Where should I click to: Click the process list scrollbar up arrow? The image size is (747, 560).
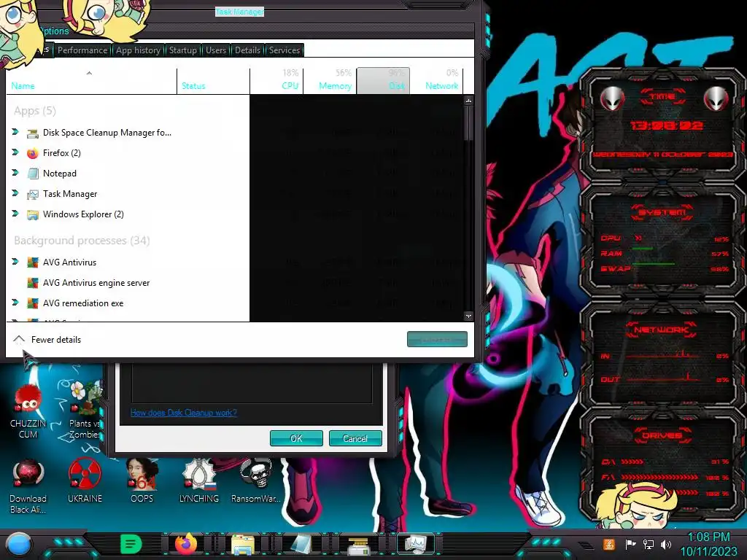[x=469, y=101]
